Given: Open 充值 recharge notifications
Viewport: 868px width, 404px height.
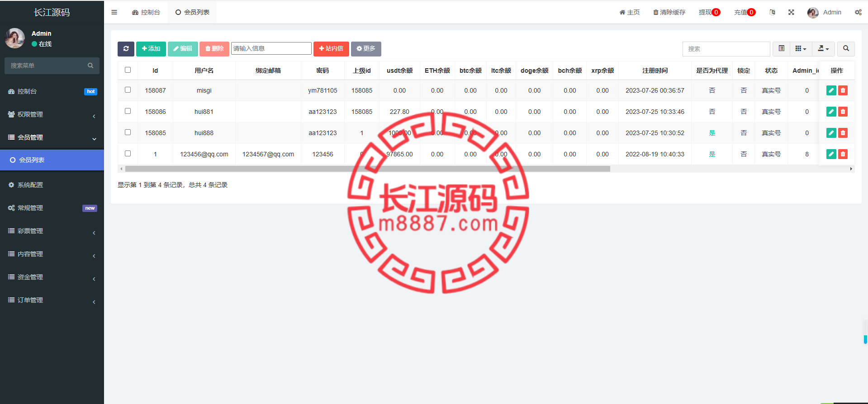Looking at the screenshot, I should click(x=745, y=12).
